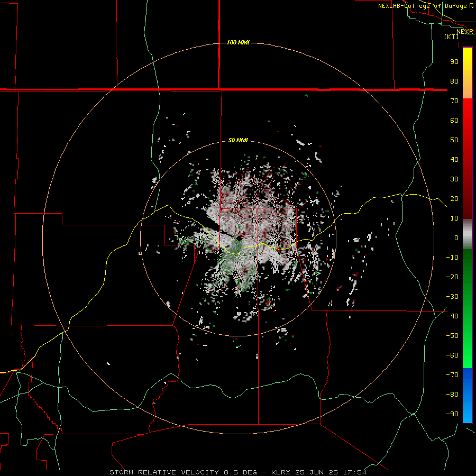Click the -70 value on velocity scale
Screen dimensions: 476x476
[452, 374]
